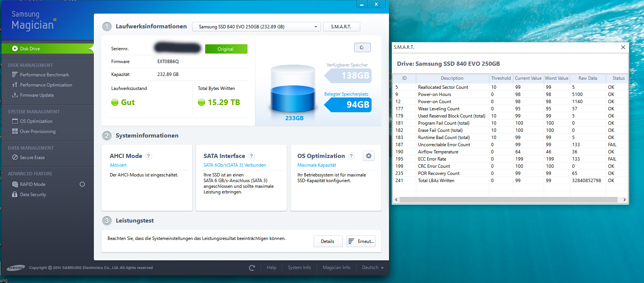Open Secure Erase page
Image resolution: width=644 pixels, height=283 pixels.
point(32,158)
